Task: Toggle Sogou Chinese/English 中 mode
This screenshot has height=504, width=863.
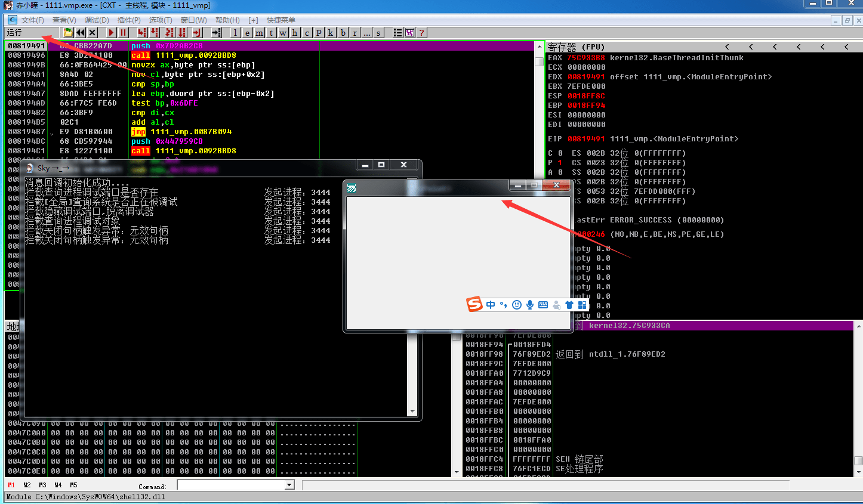Action: click(x=491, y=305)
